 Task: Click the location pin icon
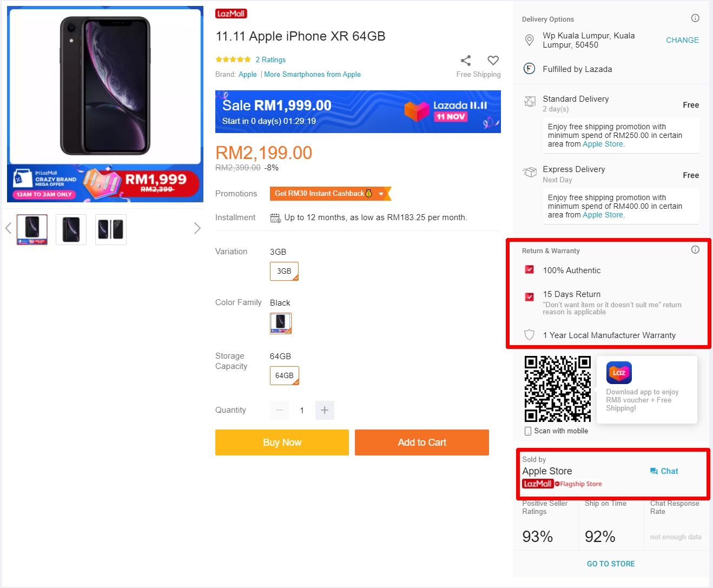pos(530,40)
